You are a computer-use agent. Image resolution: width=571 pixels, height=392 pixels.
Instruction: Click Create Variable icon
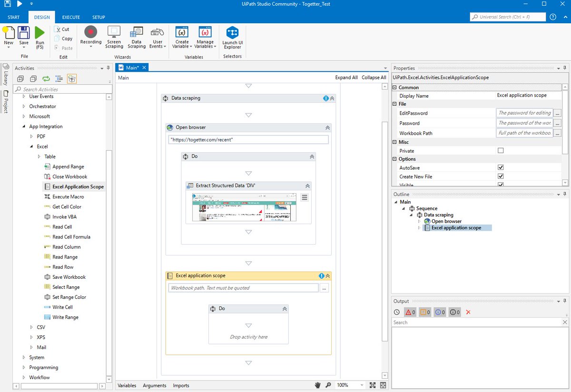click(182, 32)
